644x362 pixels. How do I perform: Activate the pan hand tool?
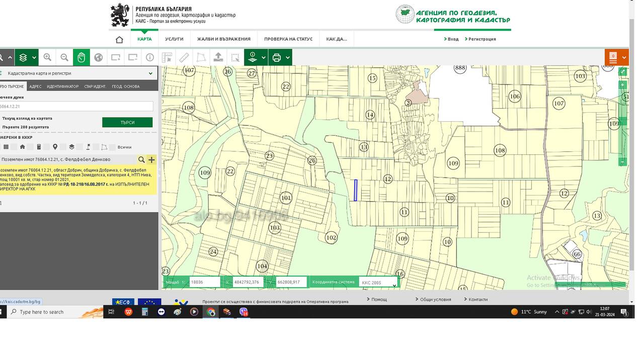click(x=81, y=57)
